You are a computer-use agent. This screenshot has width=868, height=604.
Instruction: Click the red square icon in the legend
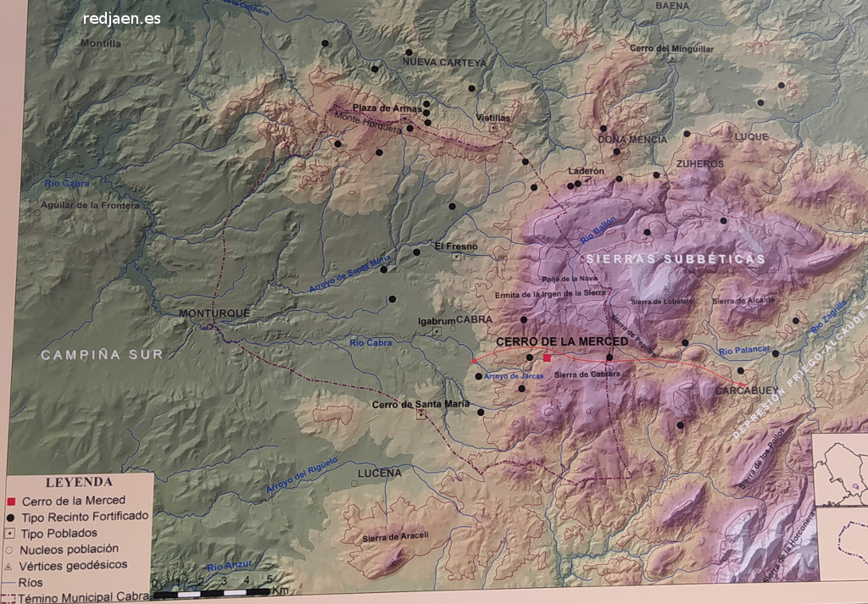[9, 500]
